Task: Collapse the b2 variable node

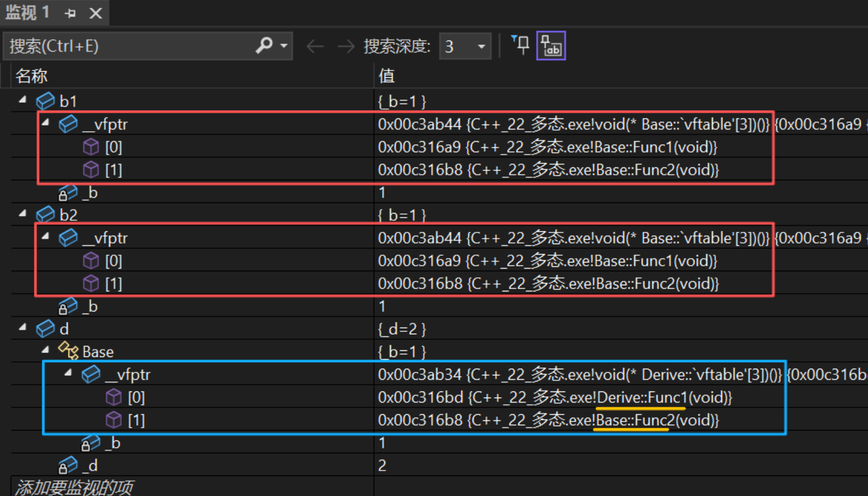Action: pos(23,214)
